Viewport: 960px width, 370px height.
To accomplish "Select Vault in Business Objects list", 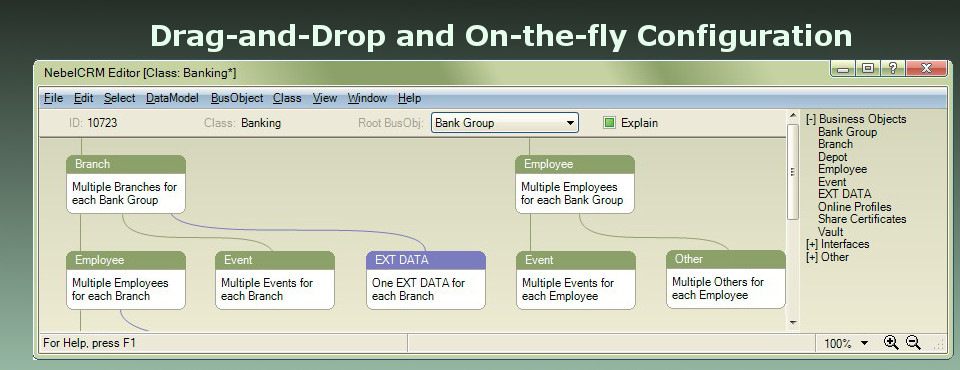I will (x=831, y=232).
